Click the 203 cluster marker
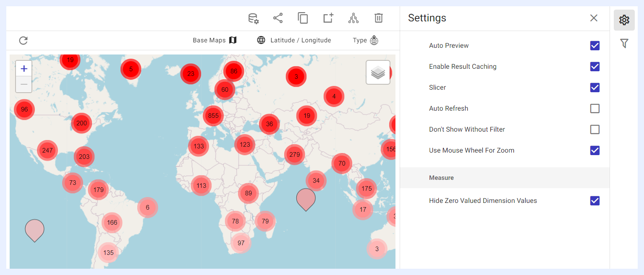The height and width of the screenshot is (275, 644). pyautogui.click(x=84, y=157)
